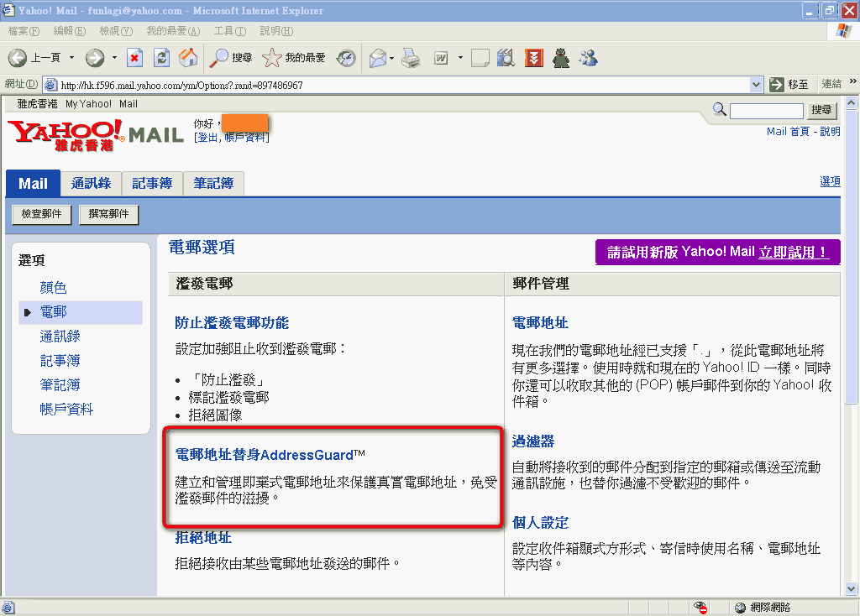This screenshot has height=616, width=860.
Task: Go to the Home page icon
Action: pyautogui.click(x=188, y=58)
